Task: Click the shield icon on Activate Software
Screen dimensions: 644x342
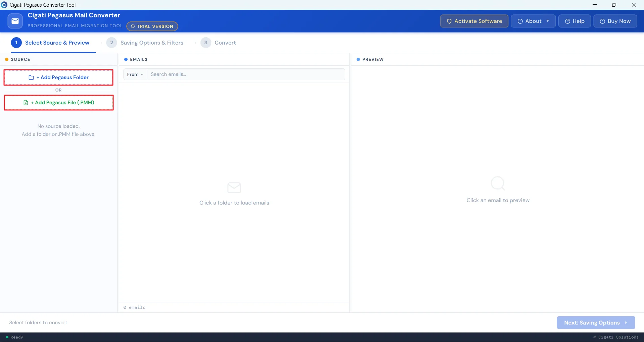Action: tap(449, 21)
